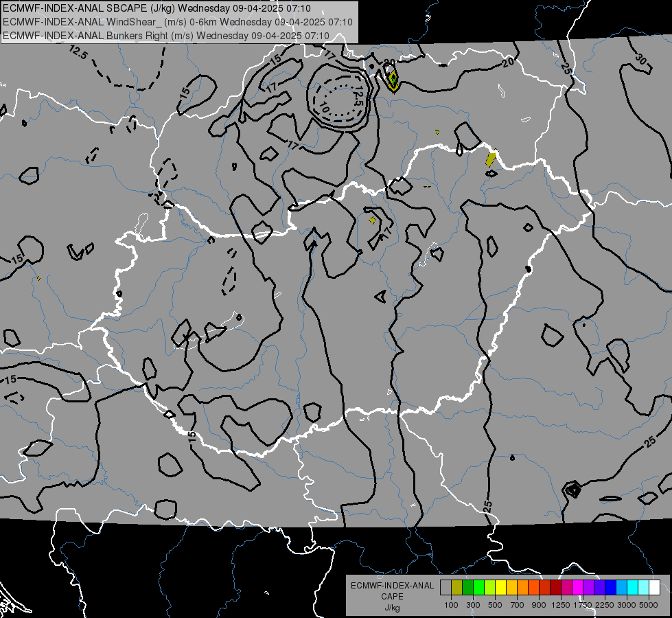The width and height of the screenshot is (672, 618).
Task: Click the legend value 300
Action: [x=473, y=605]
